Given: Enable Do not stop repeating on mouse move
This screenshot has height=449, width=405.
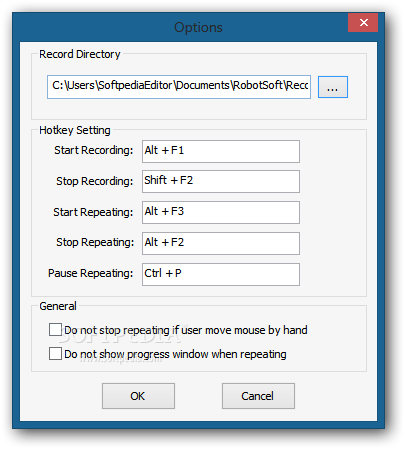Looking at the screenshot, I should tap(55, 330).
